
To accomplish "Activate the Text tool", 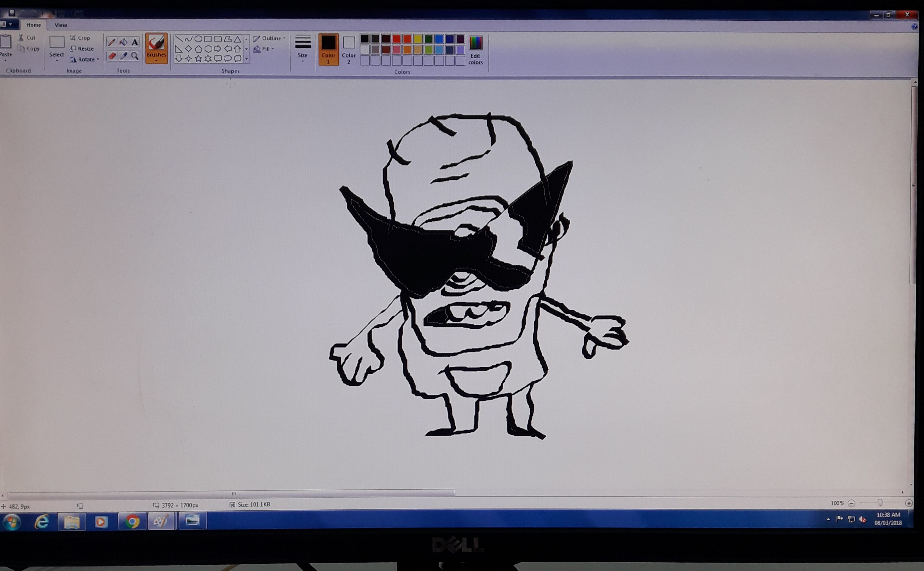I will point(135,42).
